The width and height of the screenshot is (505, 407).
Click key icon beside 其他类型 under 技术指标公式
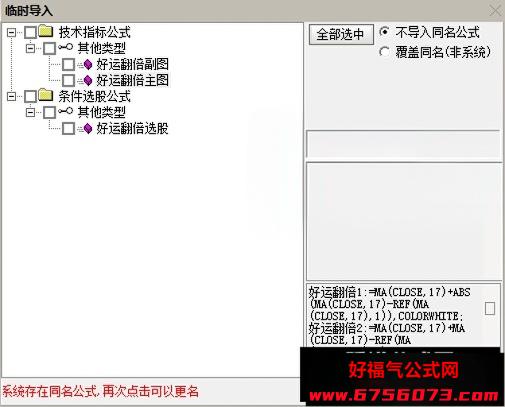click(x=65, y=47)
